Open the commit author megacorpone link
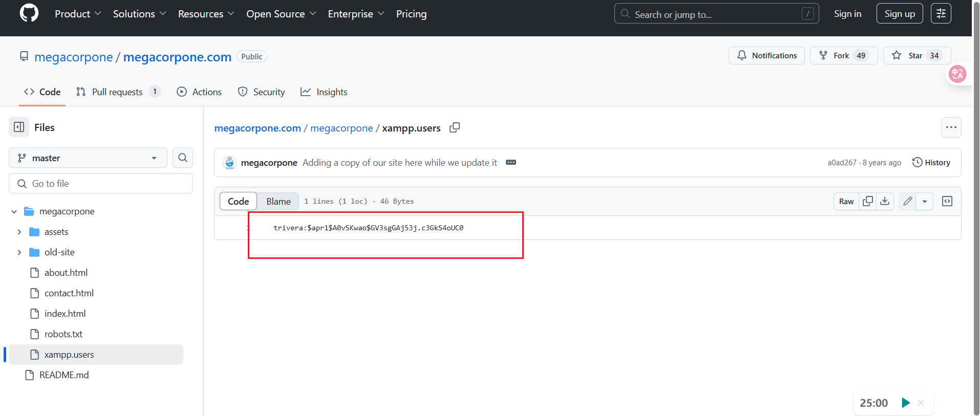The height and width of the screenshot is (416, 980). pyautogui.click(x=269, y=162)
